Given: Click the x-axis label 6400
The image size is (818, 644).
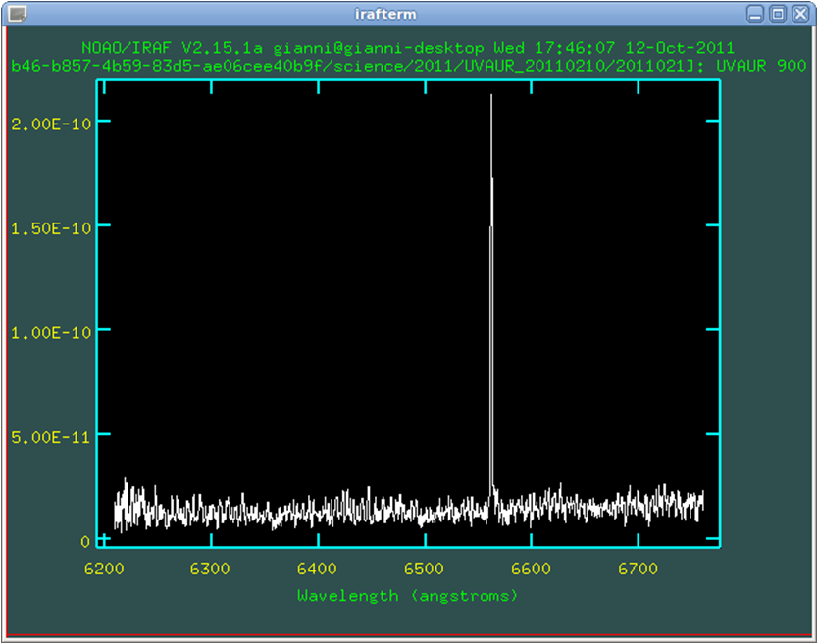Looking at the screenshot, I should point(317,569).
